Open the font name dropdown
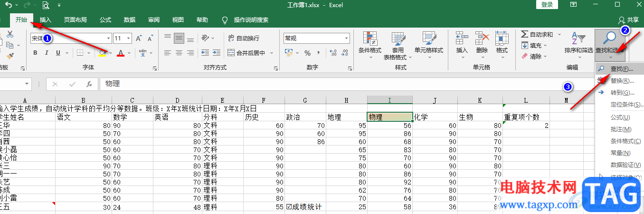The width and height of the screenshot is (644, 214). (108, 38)
